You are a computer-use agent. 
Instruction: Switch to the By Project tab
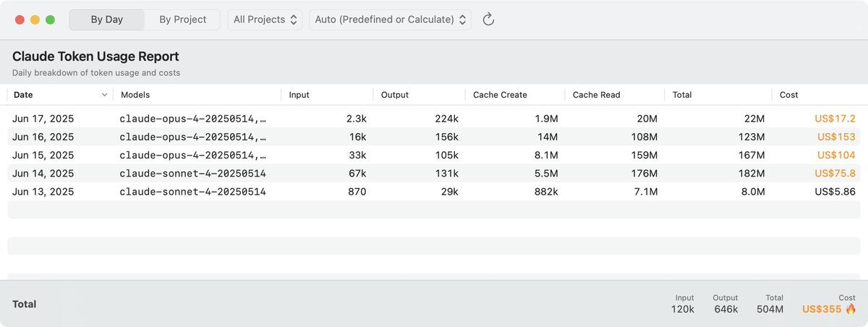(182, 20)
